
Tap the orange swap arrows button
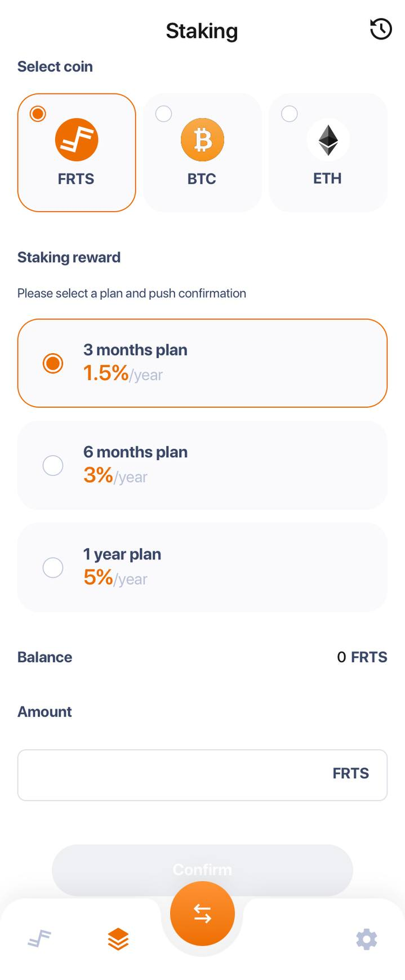click(x=202, y=914)
